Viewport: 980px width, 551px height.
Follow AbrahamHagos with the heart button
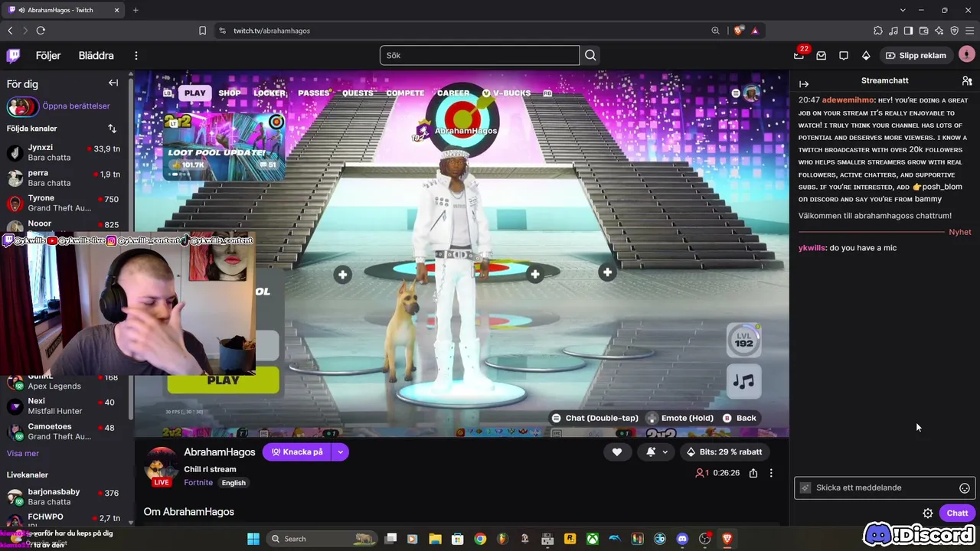[617, 452]
